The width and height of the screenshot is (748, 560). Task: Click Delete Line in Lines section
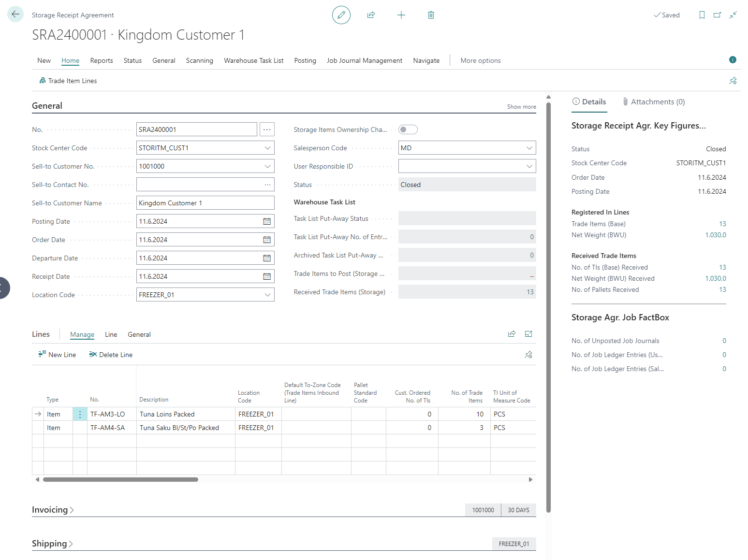(x=111, y=355)
